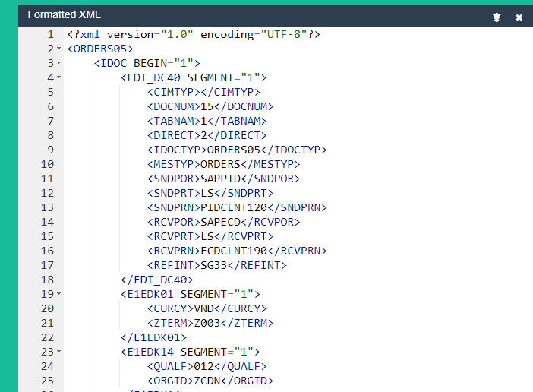Fold the EDI_DC40 segment on line 4
Screen dimensions: 533x392
(58, 78)
